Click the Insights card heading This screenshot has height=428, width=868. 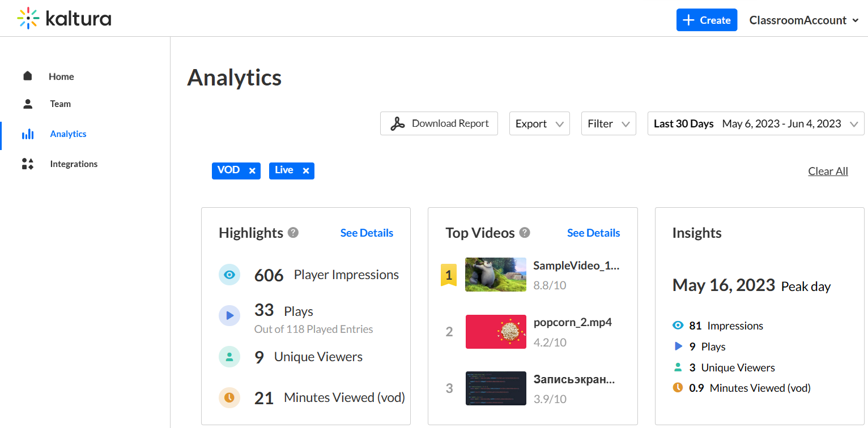pyautogui.click(x=697, y=233)
